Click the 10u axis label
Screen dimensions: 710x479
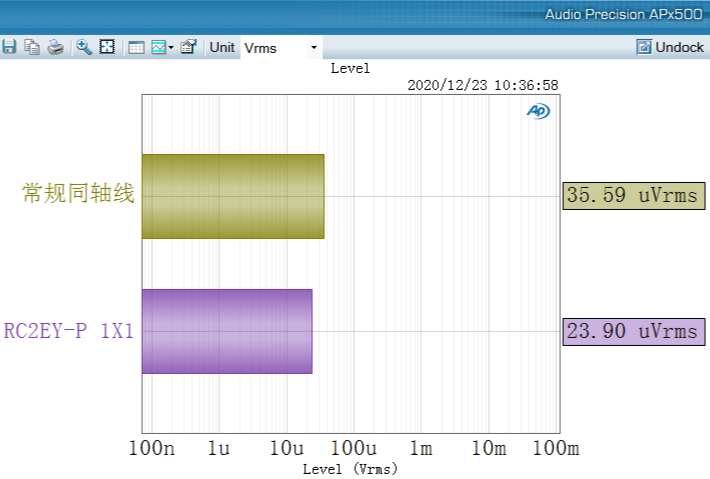[287, 448]
